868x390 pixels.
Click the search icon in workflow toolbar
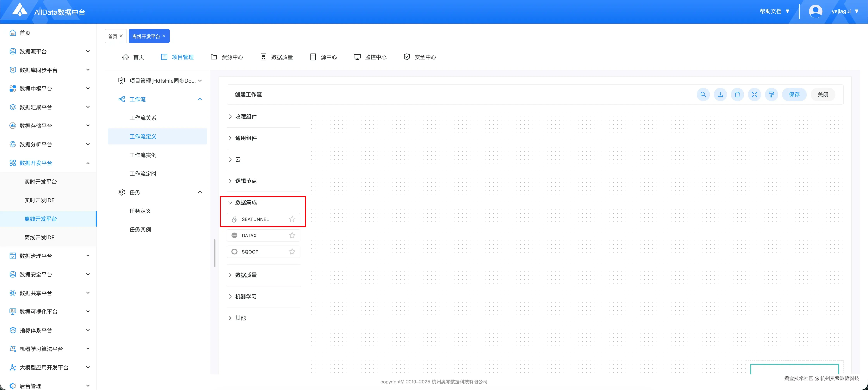point(703,95)
